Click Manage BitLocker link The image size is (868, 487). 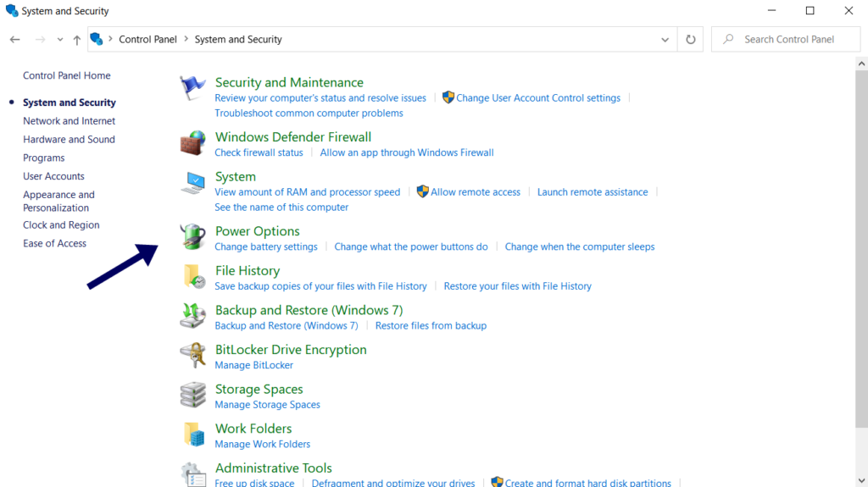[254, 365]
